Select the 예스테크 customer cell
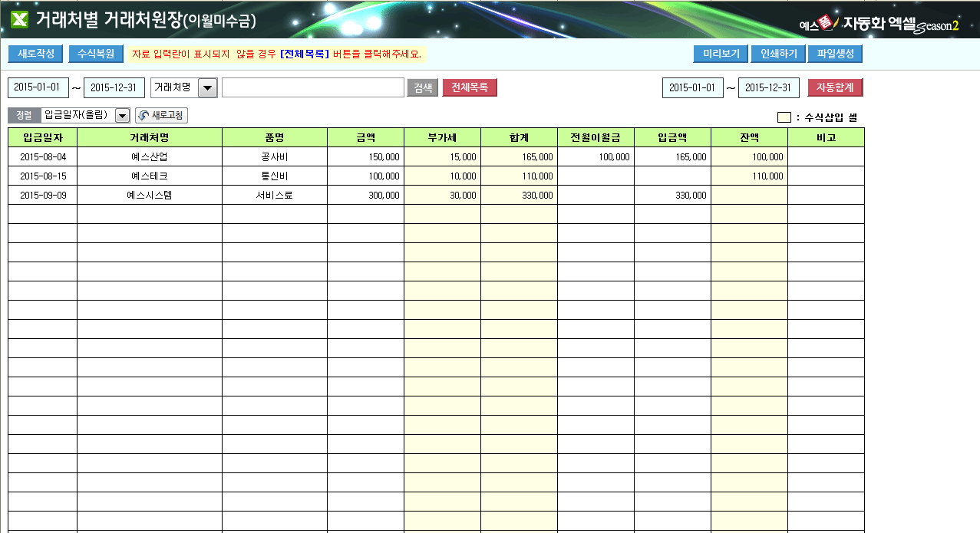 point(150,176)
